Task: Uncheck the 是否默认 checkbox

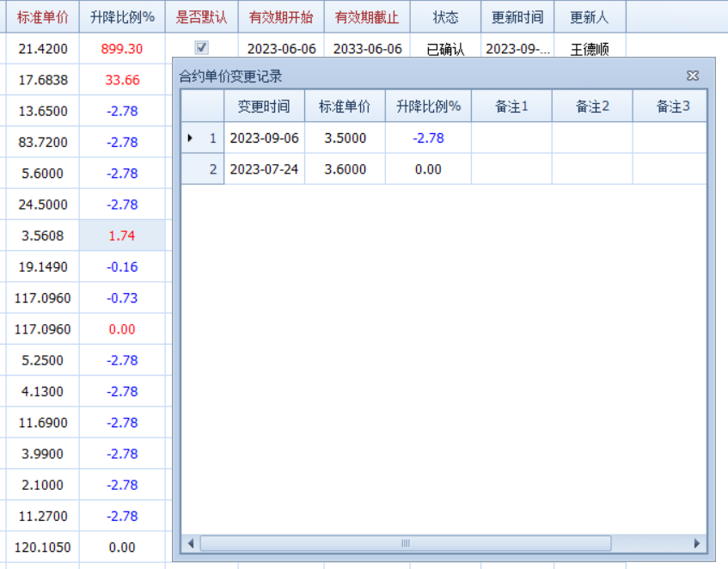Action: (201, 47)
